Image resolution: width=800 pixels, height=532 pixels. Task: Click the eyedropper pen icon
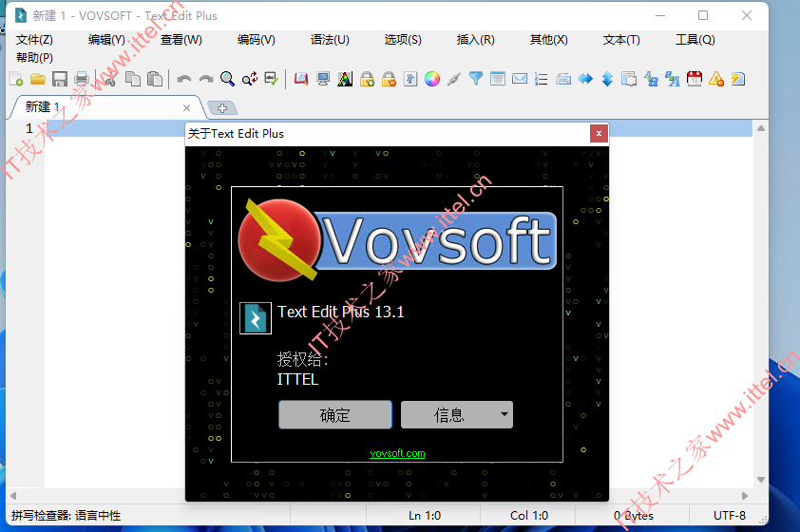coord(453,79)
